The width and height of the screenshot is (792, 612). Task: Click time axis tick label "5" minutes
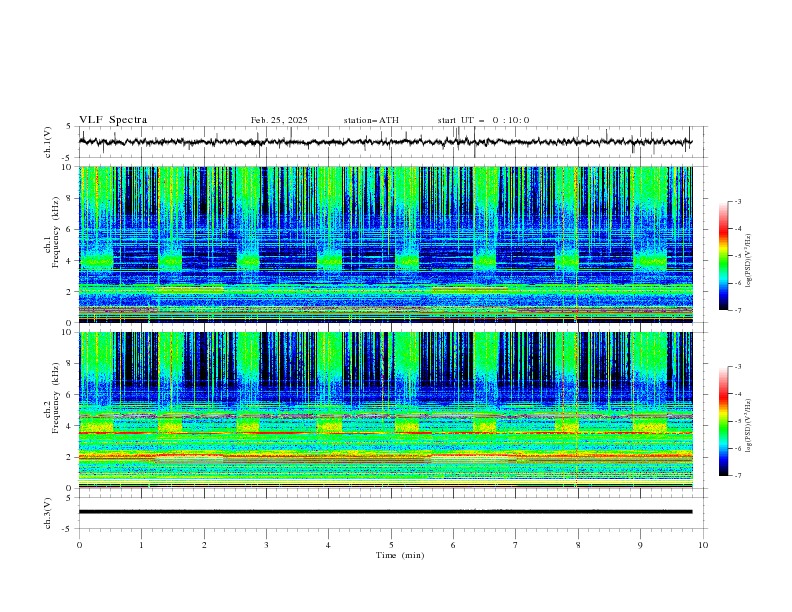[391, 545]
